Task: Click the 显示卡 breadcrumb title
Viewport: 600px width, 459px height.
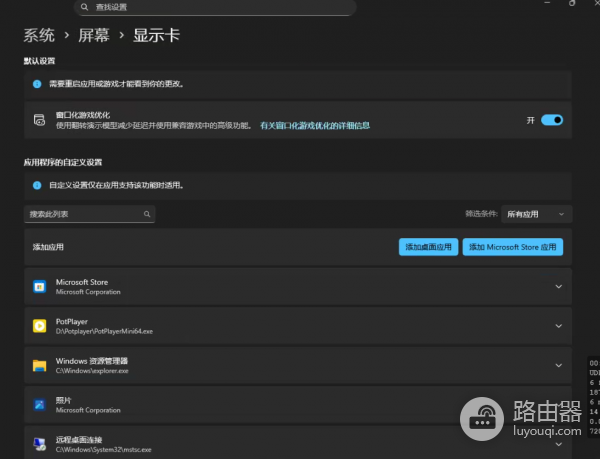Action: point(156,36)
